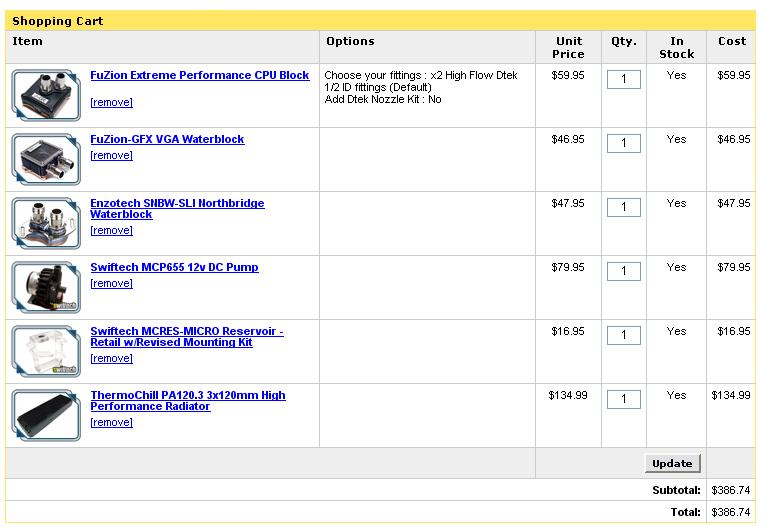Click the $16.95 unit price of MCRES-MICRO Reservoir

pos(568,331)
